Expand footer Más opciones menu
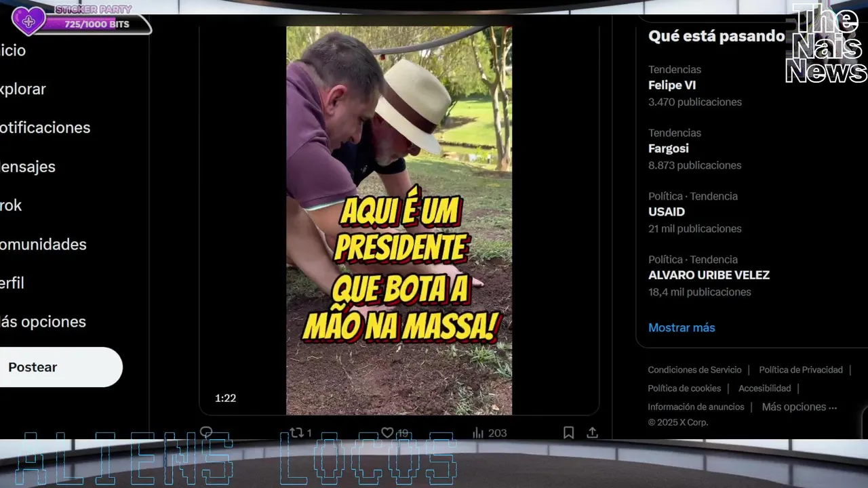The height and width of the screenshot is (488, 868). coord(800,407)
